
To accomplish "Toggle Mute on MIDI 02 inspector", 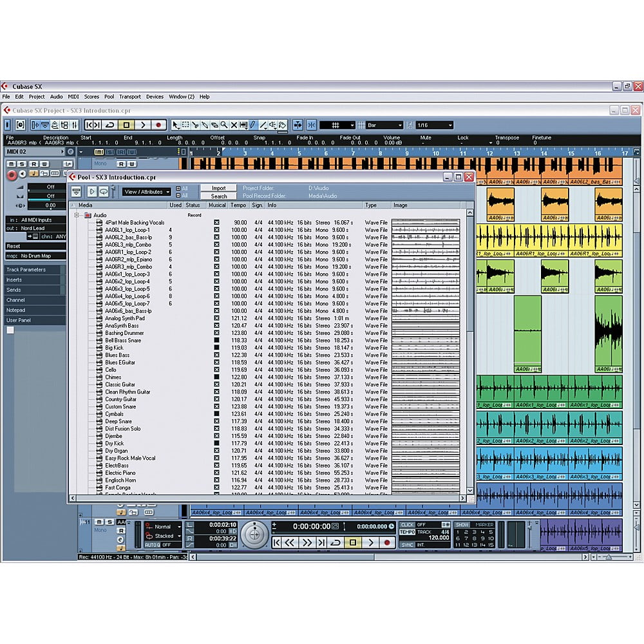I will coord(12,164).
